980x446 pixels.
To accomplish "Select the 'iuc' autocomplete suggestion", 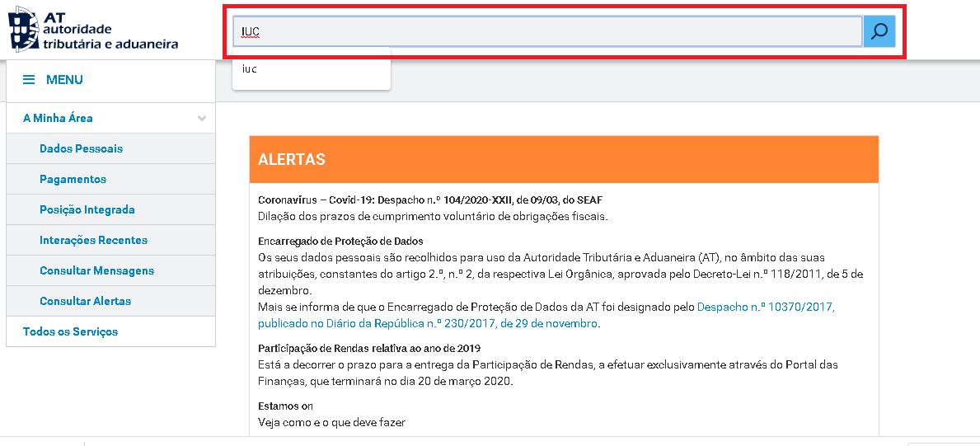I will 250,69.
